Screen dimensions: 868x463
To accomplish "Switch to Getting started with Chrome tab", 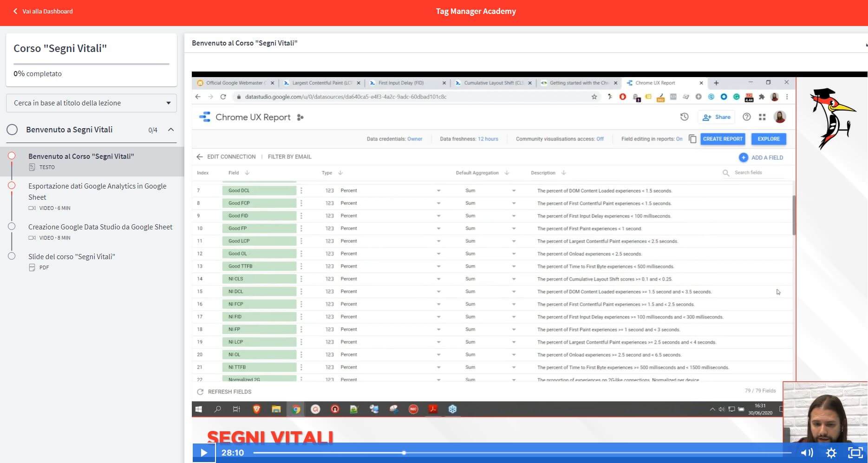I will (579, 83).
